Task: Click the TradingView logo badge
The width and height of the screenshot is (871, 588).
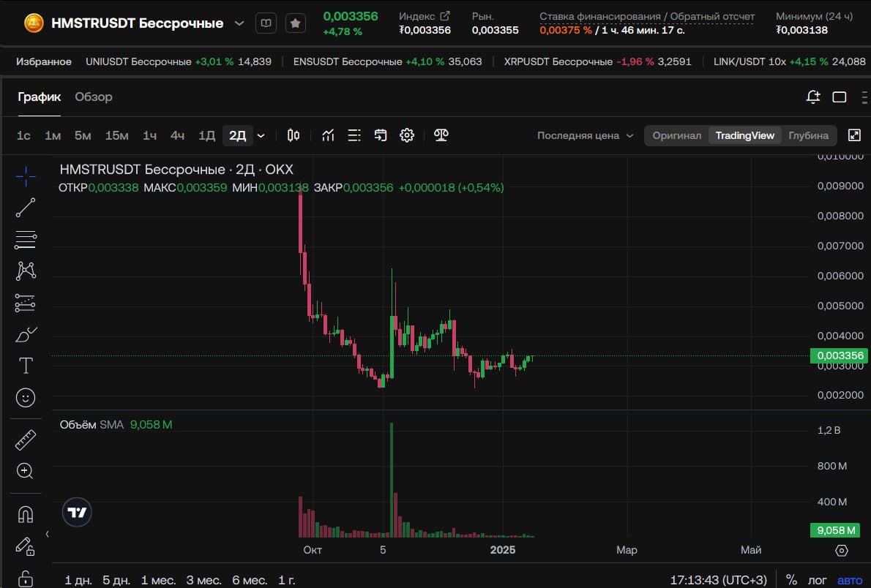Action: pos(77,512)
